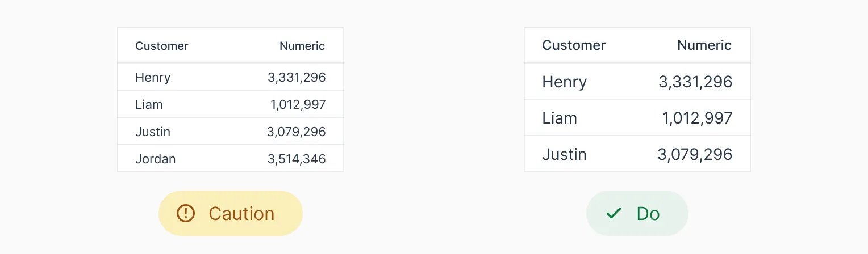The image size is (868, 254).
Task: Select Liam row in the compact table
Action: pyautogui.click(x=149, y=104)
